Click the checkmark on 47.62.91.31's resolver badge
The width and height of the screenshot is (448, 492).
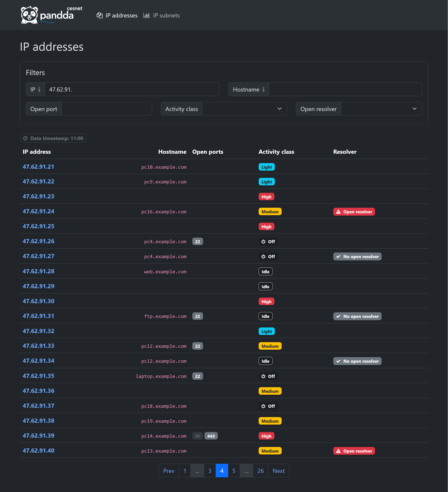pos(338,316)
